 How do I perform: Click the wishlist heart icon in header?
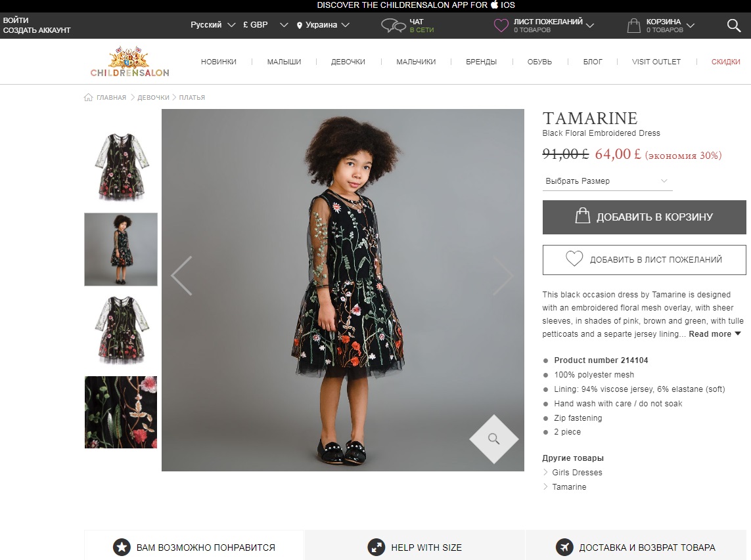click(x=501, y=26)
